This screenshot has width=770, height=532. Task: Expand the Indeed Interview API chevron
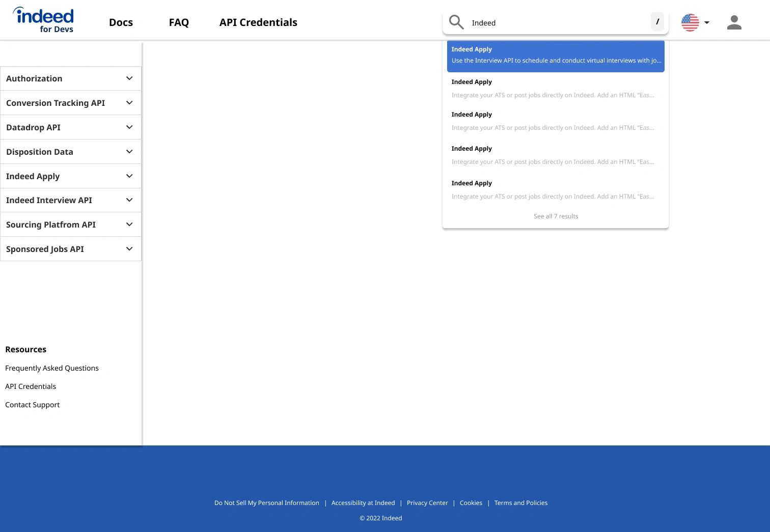tap(129, 200)
